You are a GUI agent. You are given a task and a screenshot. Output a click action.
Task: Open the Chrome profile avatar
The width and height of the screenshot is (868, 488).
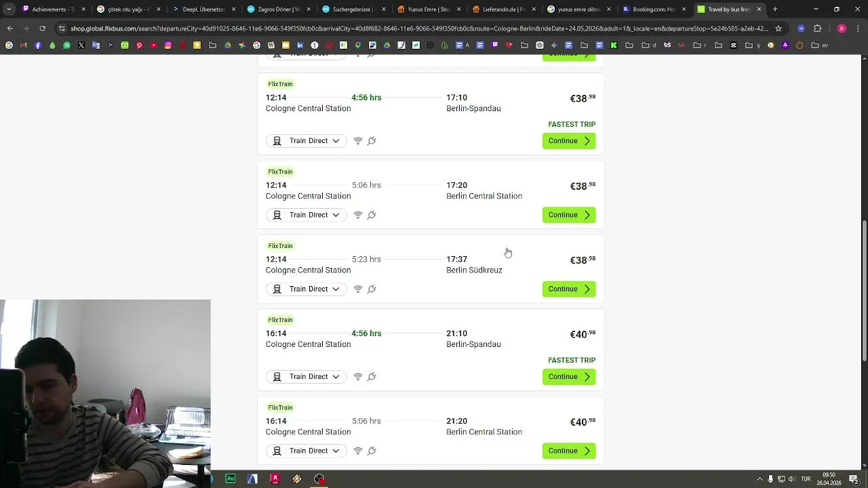click(842, 28)
